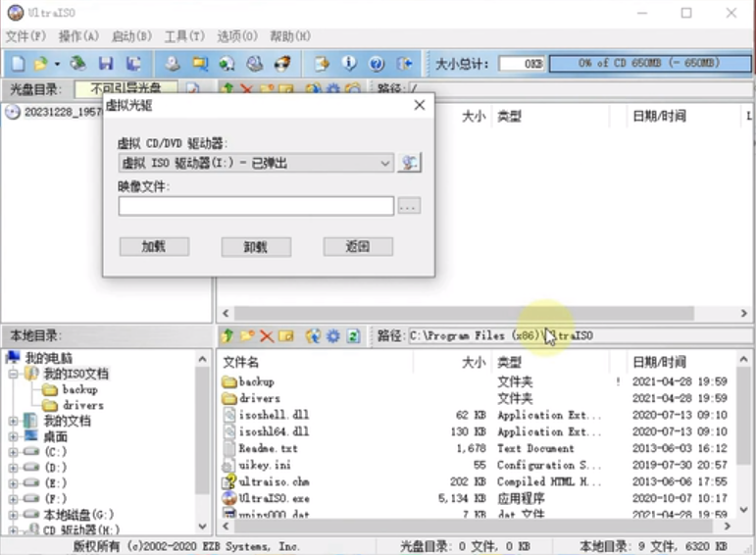
Task: Click the Save floppy disk icon
Action: [106, 63]
